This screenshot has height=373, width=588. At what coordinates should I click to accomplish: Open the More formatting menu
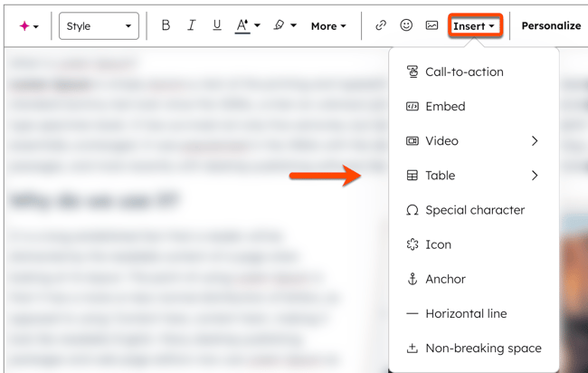pos(328,26)
